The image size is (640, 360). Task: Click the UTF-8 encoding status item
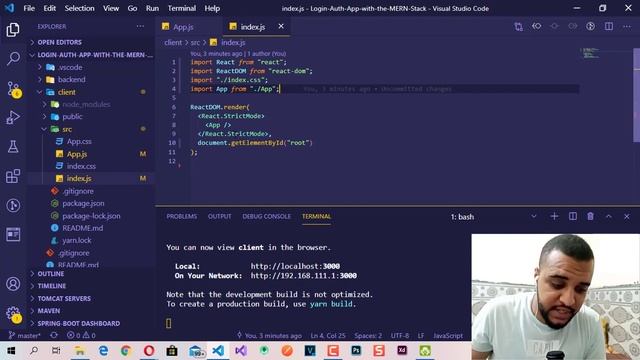(400, 336)
